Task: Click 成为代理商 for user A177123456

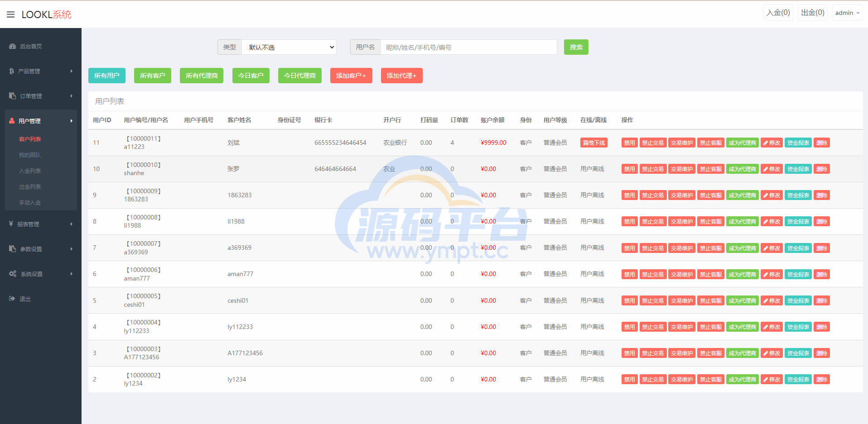Action: [x=743, y=353]
